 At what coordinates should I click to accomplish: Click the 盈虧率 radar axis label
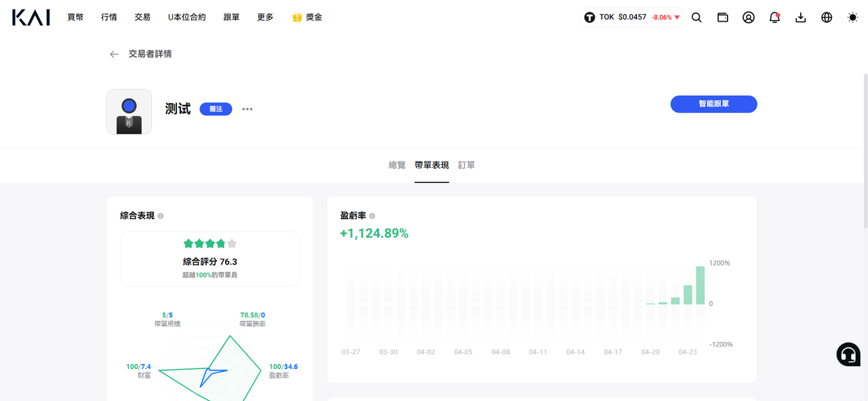[279, 375]
